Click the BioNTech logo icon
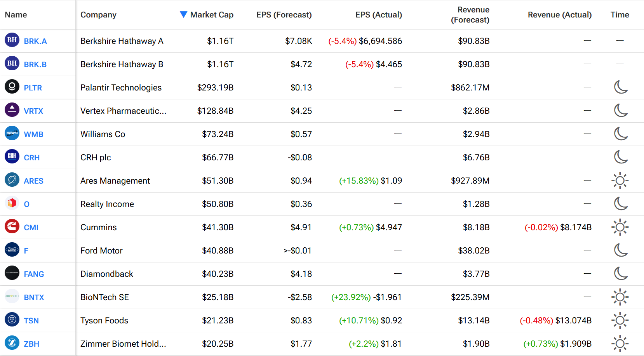The image size is (644, 356). (x=12, y=296)
